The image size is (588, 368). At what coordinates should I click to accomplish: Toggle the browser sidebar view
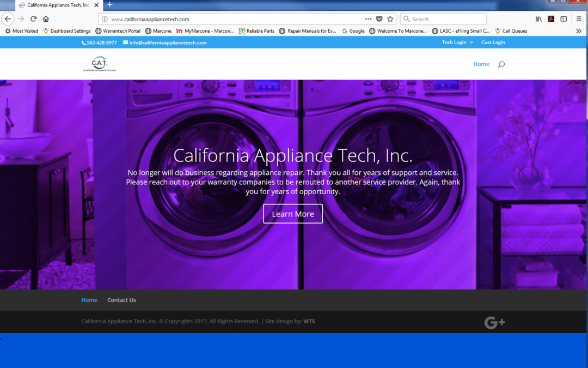[x=563, y=18]
